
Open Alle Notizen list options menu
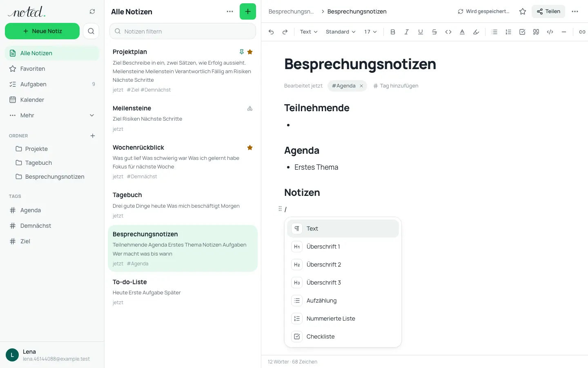(230, 11)
